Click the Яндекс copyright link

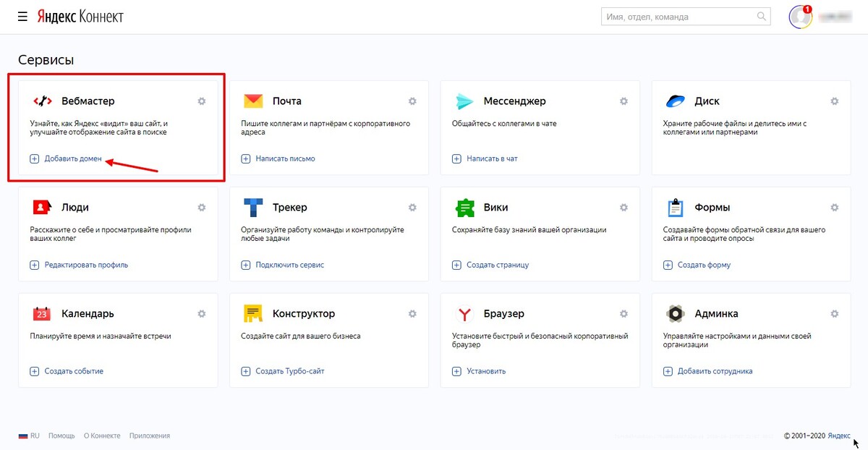[839, 436]
